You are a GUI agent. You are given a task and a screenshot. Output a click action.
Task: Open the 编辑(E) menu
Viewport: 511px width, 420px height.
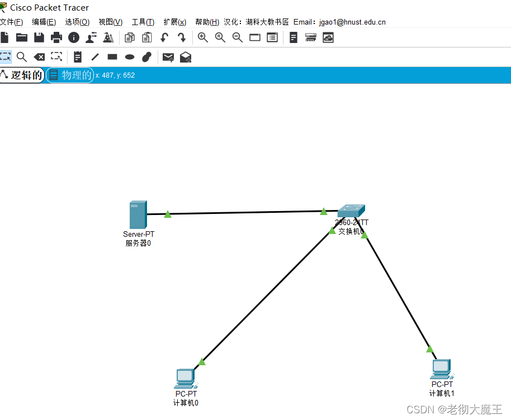(x=44, y=22)
